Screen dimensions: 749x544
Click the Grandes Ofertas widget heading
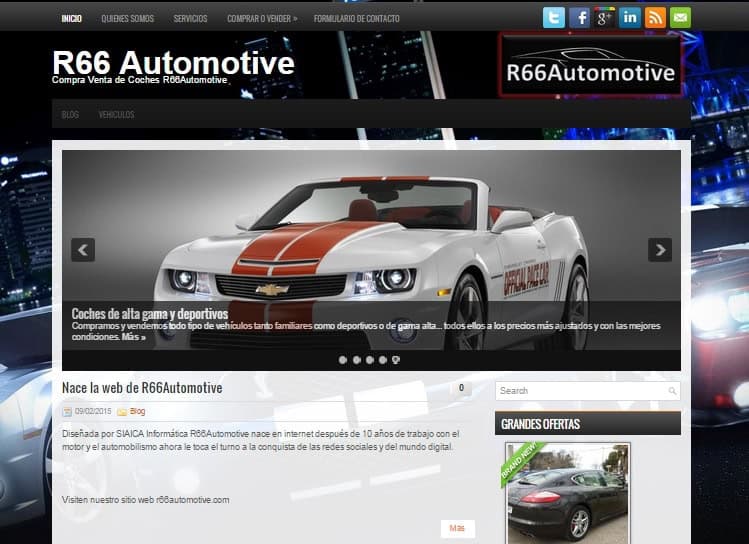click(540, 424)
